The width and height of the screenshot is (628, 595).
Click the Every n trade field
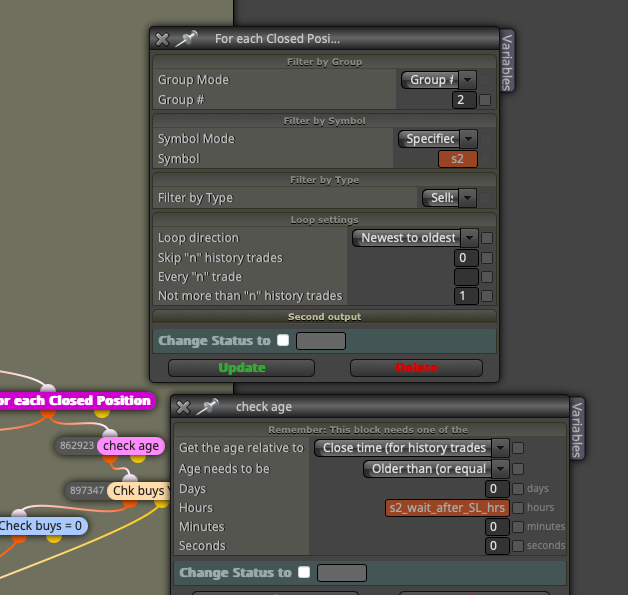click(466, 277)
